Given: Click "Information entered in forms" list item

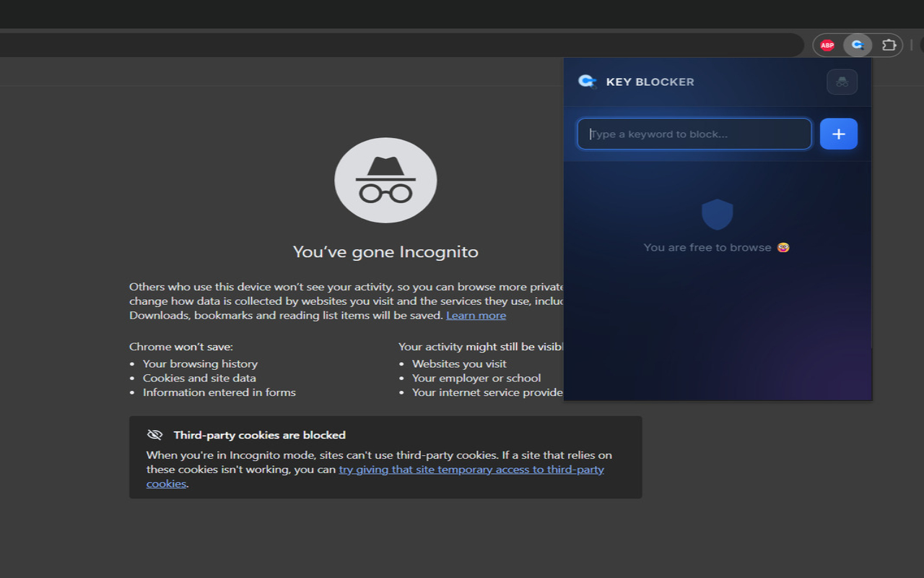Looking at the screenshot, I should click(x=219, y=392).
